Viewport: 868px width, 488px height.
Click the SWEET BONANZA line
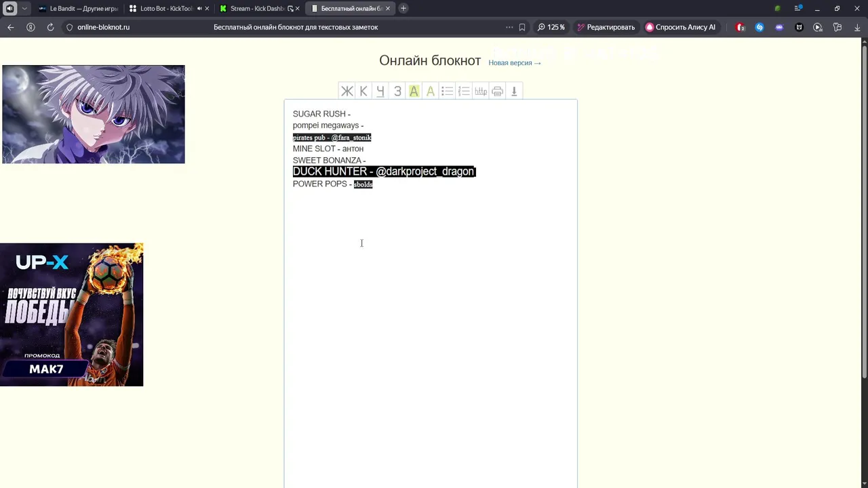329,161
